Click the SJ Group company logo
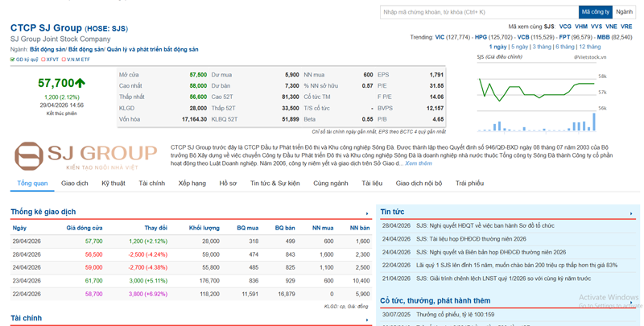 pos(86,156)
